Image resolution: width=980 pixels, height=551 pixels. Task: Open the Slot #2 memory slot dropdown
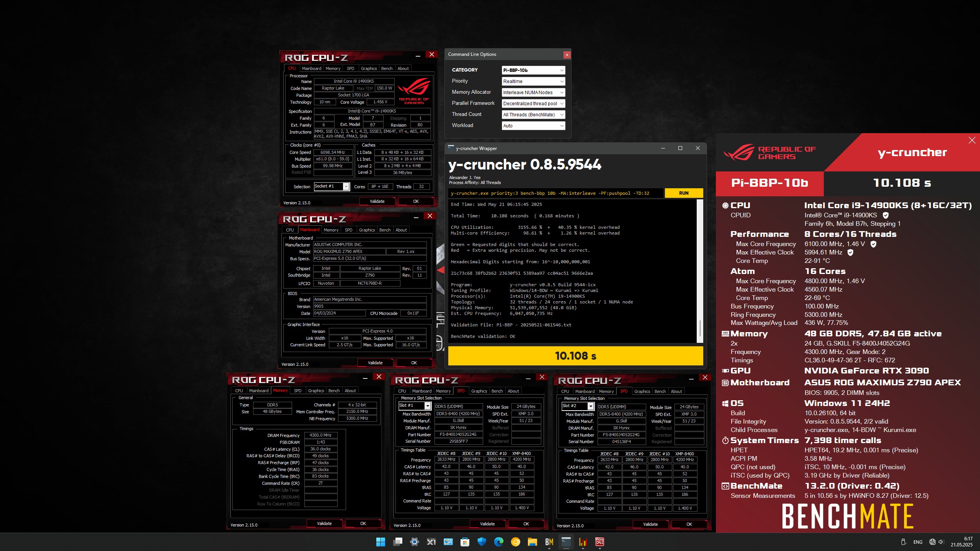pyautogui.click(x=578, y=406)
